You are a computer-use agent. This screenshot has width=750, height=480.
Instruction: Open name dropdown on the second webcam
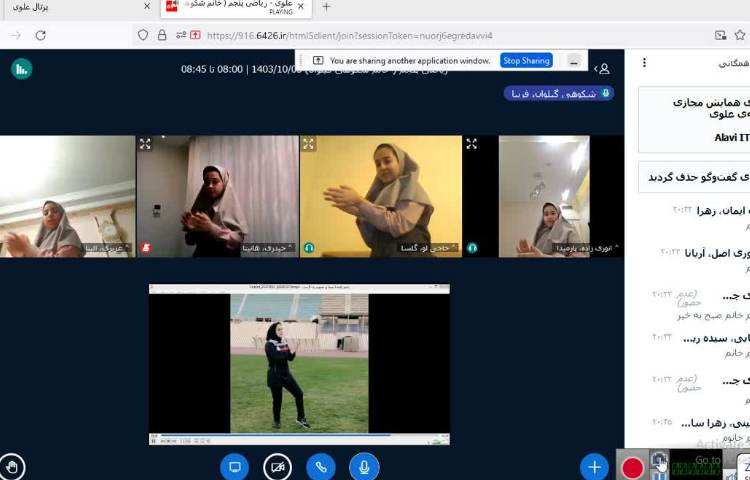pos(267,248)
